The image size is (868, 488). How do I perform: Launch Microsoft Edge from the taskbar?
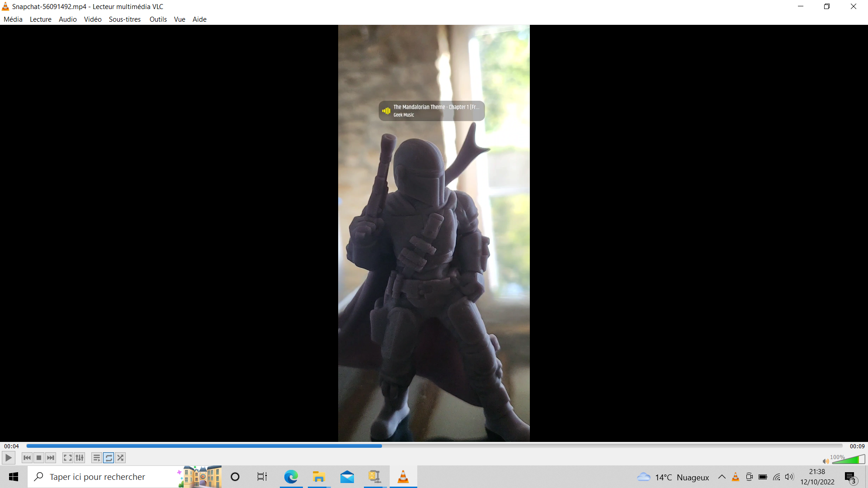click(291, 477)
